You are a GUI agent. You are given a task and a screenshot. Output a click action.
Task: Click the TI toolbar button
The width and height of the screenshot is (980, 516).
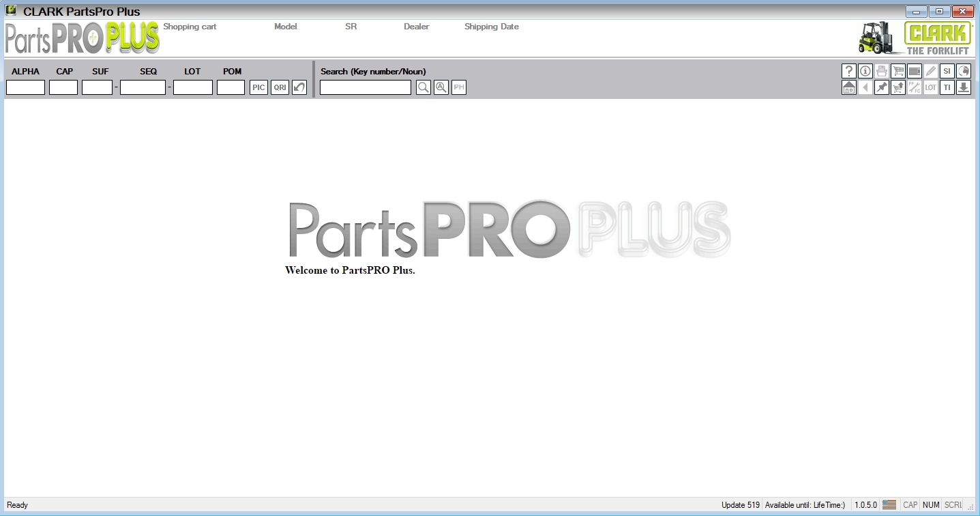(947, 87)
